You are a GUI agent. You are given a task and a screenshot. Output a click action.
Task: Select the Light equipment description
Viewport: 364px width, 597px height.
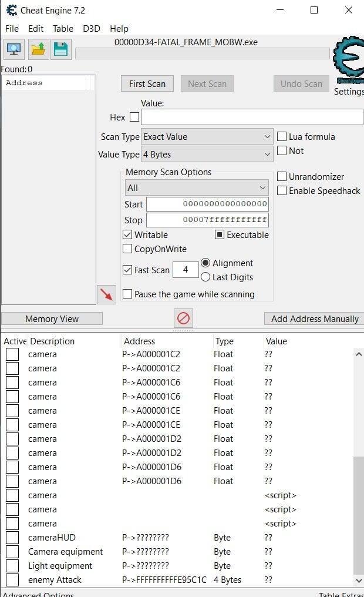tap(60, 566)
